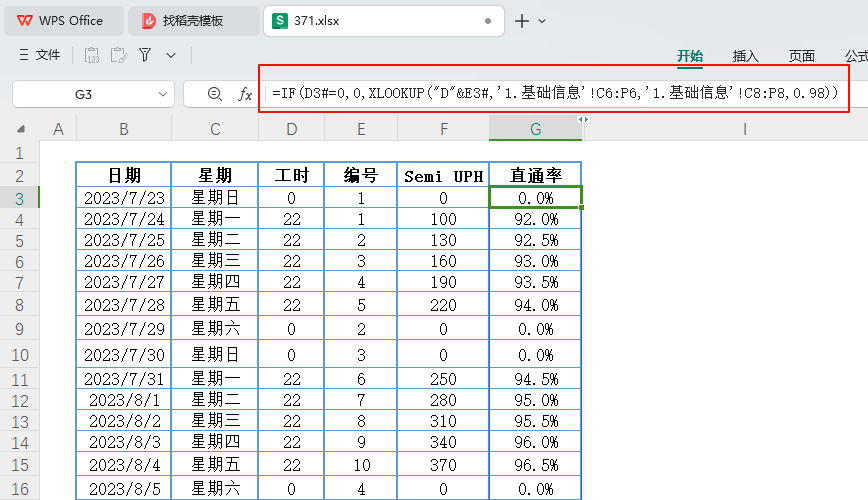The height and width of the screenshot is (500, 868).
Task: Select 编号 cell with value 7
Action: tap(360, 400)
